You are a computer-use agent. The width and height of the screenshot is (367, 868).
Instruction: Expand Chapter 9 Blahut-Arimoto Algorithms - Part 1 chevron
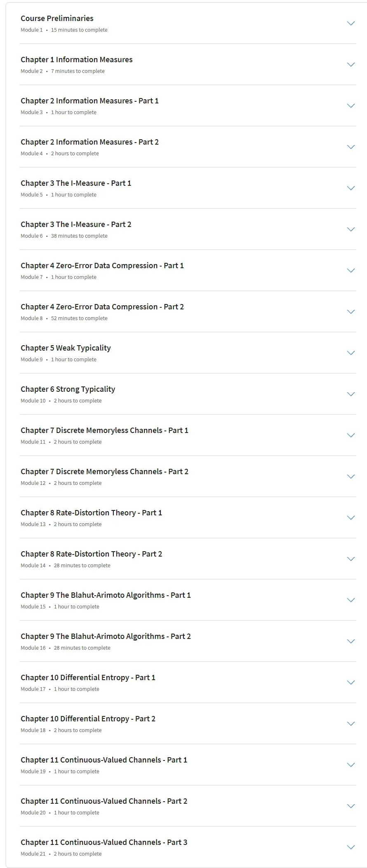(351, 600)
